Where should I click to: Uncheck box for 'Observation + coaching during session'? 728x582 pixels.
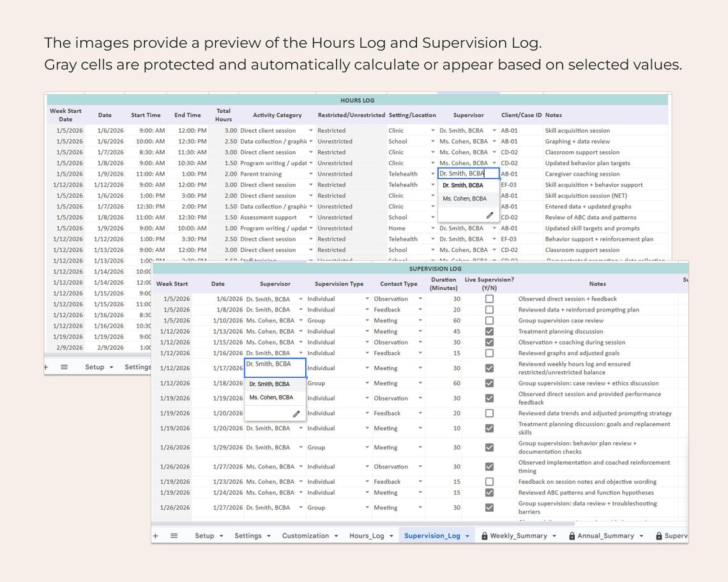pos(489,342)
